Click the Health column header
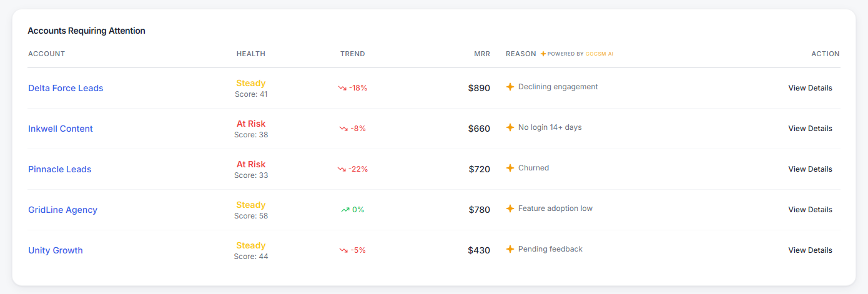The height and width of the screenshot is (294, 868). point(251,54)
